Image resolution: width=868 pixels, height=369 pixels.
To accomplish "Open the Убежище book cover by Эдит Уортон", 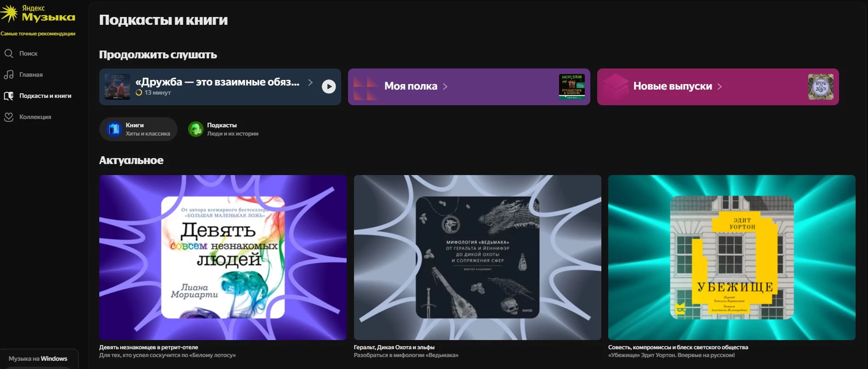I will [731, 257].
